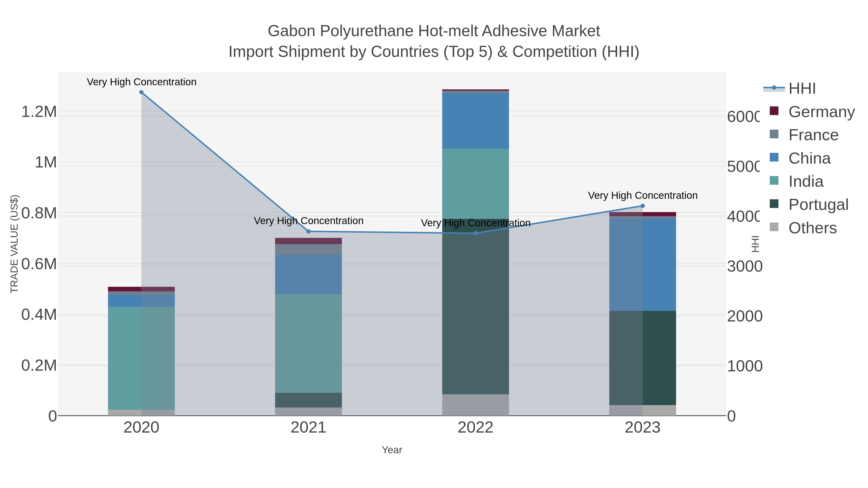
Task: Click the 2022 HHI line marker
Action: [475, 233]
